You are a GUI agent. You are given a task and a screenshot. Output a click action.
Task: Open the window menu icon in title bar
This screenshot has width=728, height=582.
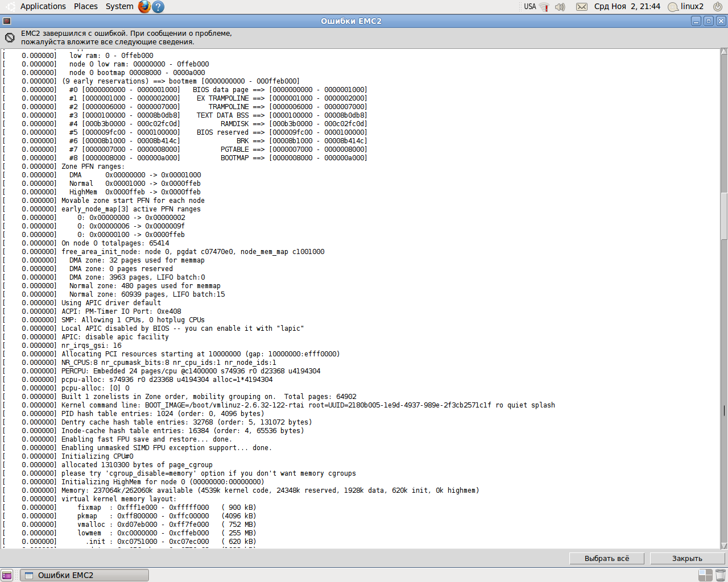tap(7, 21)
